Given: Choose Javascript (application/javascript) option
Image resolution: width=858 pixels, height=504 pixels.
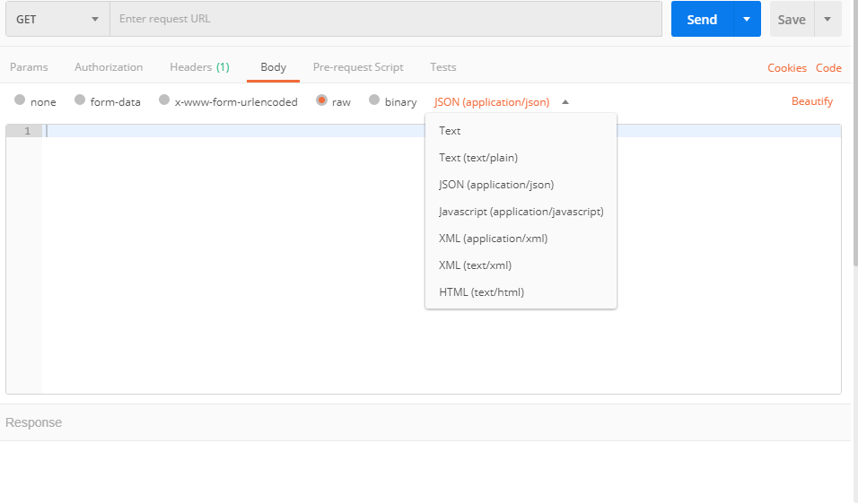Looking at the screenshot, I should coord(521,212).
